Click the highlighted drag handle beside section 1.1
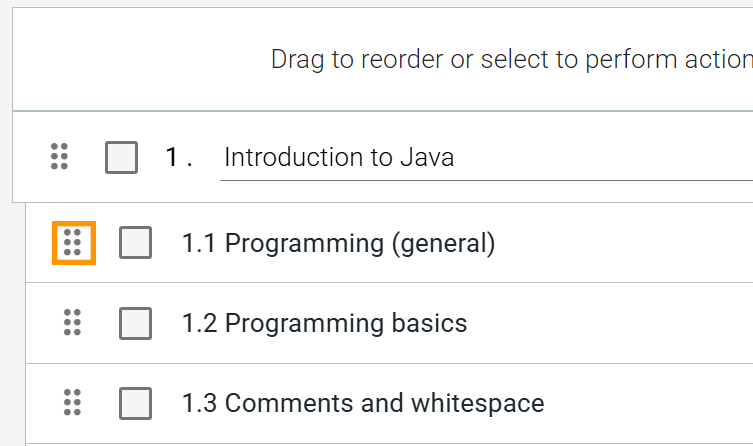Screen dimensions: 753x446 (73, 243)
